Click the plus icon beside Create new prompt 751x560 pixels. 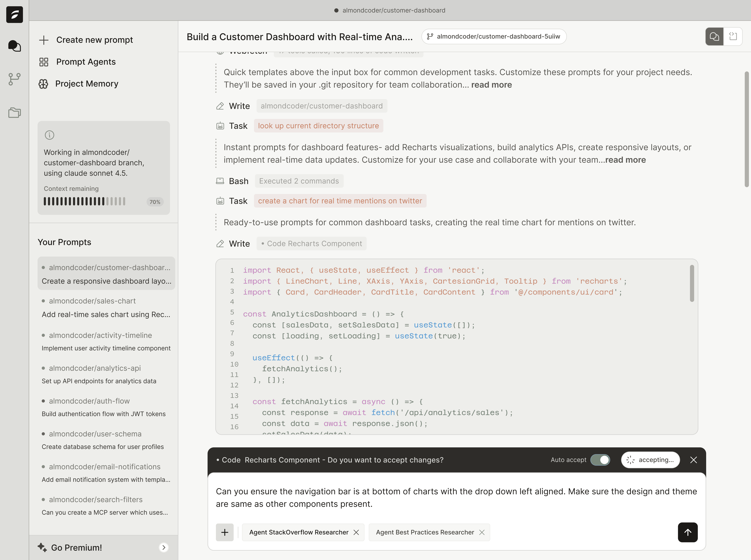click(44, 40)
